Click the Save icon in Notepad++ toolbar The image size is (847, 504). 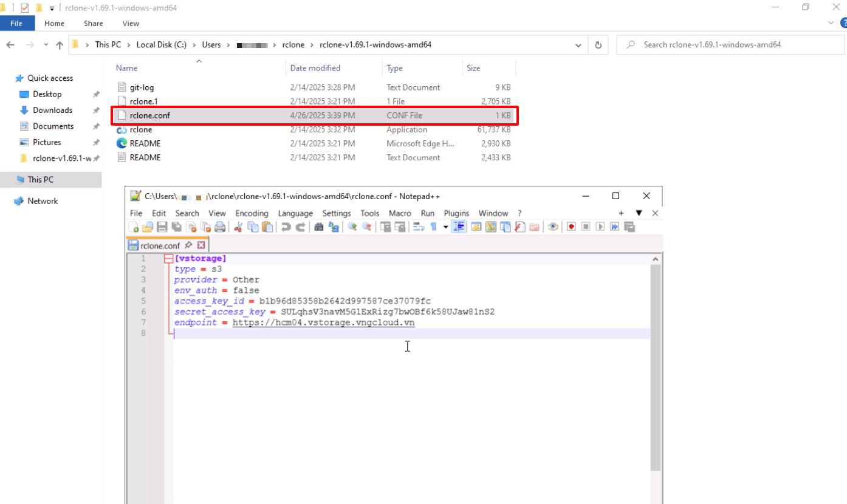pyautogui.click(x=162, y=227)
